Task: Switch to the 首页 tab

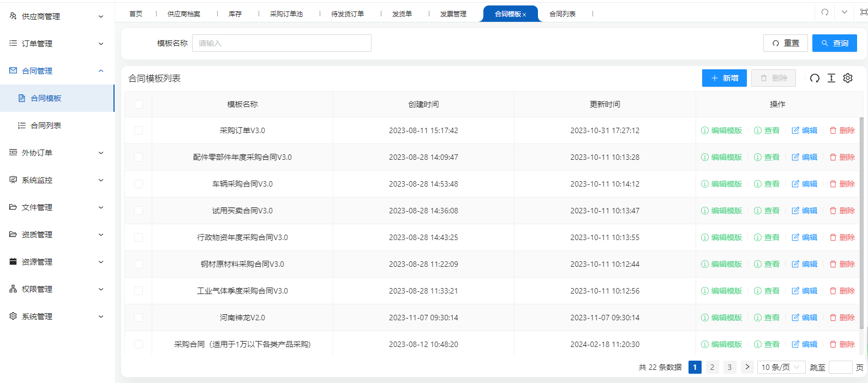Action: [136, 14]
